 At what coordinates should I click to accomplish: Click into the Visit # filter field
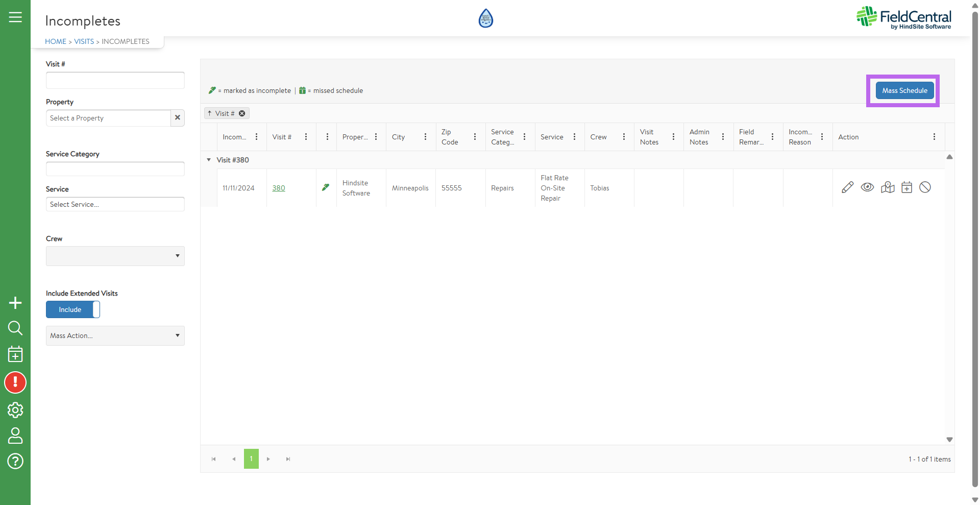point(115,80)
